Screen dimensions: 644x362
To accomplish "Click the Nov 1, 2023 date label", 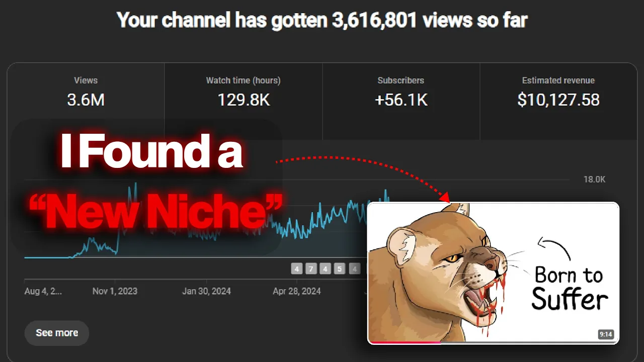I will coord(115,291).
